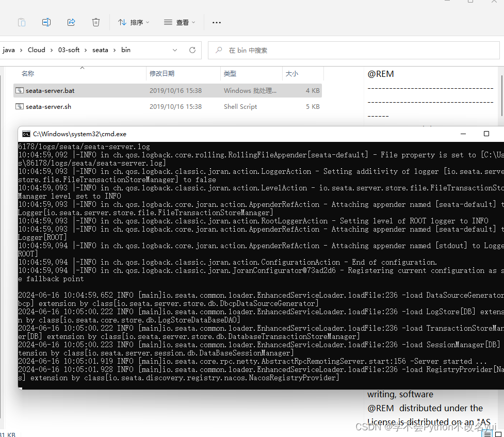The height and width of the screenshot is (437, 504).
Task: Open the 排序 sort dropdown
Action: pyautogui.click(x=133, y=22)
